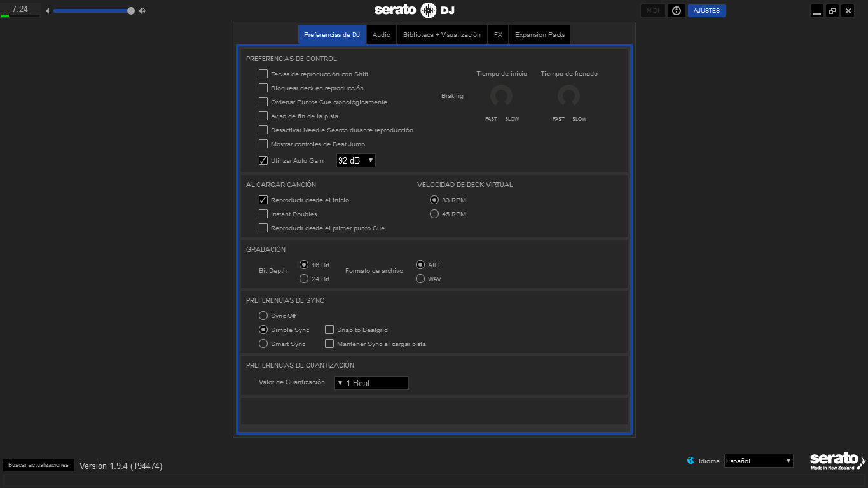Minimize the Serato DJ window
868x488 pixels.
pos(817,11)
